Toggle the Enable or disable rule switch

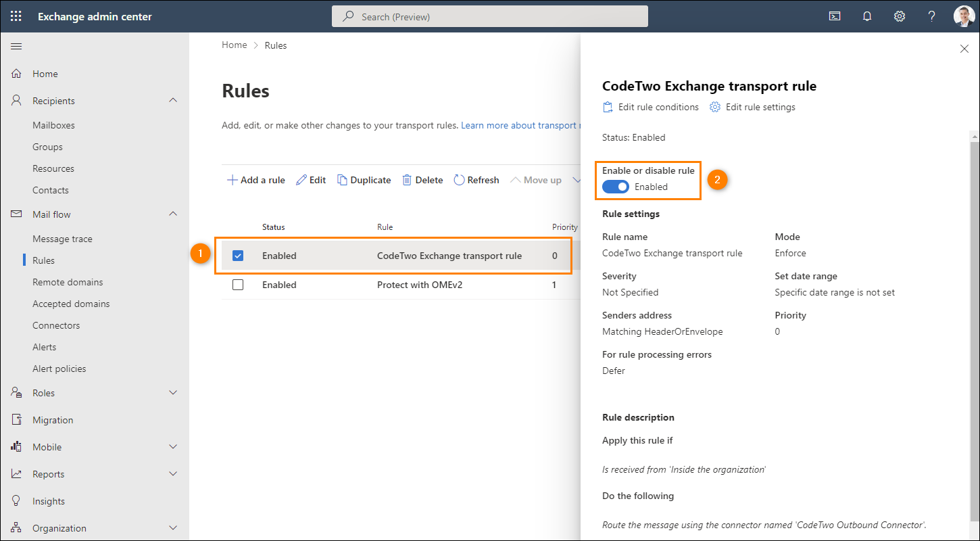point(616,187)
